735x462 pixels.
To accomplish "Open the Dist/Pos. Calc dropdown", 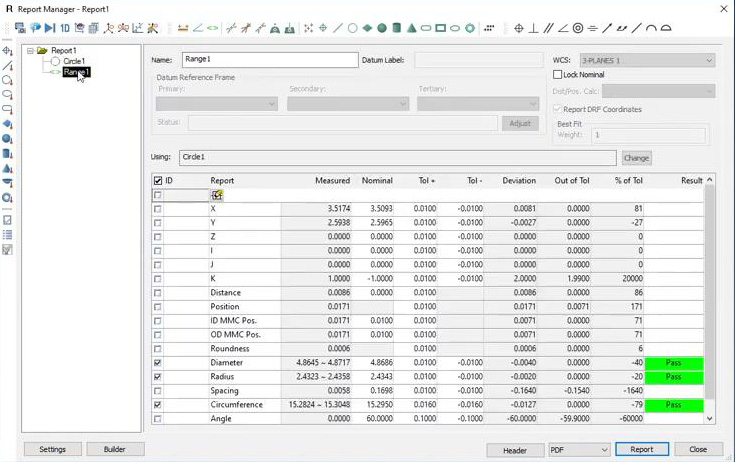I will point(659,91).
